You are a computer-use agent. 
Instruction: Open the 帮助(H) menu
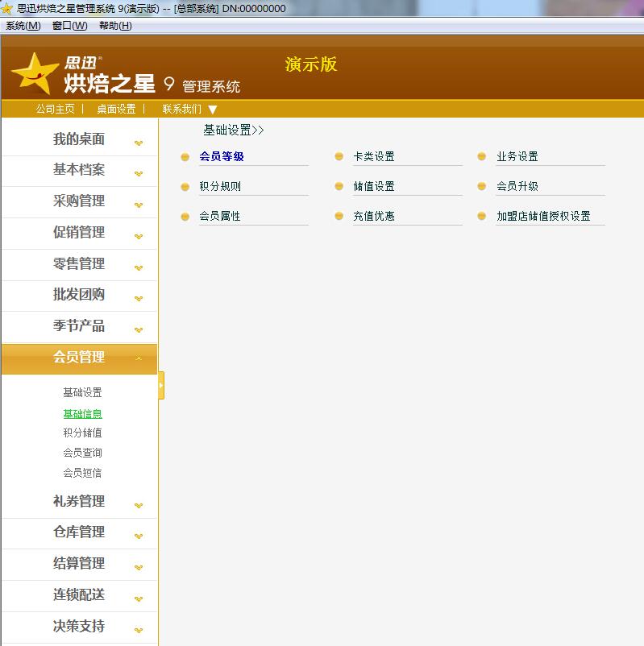click(115, 26)
